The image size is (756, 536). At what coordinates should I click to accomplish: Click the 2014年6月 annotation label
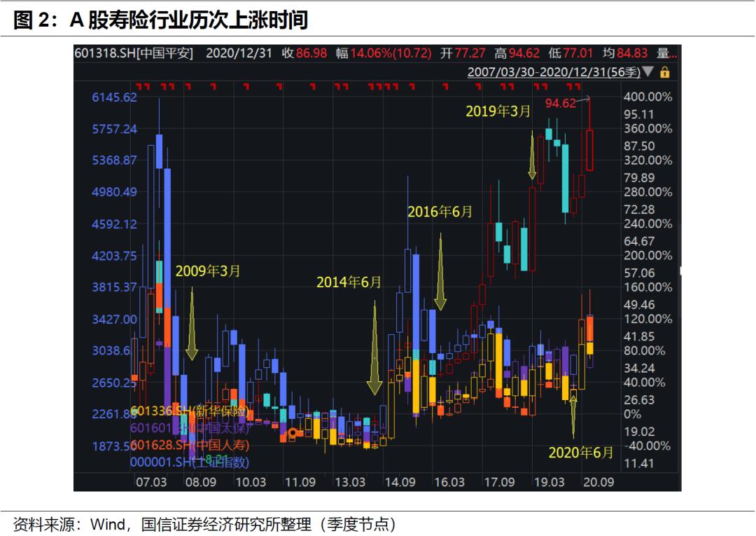coord(349,282)
